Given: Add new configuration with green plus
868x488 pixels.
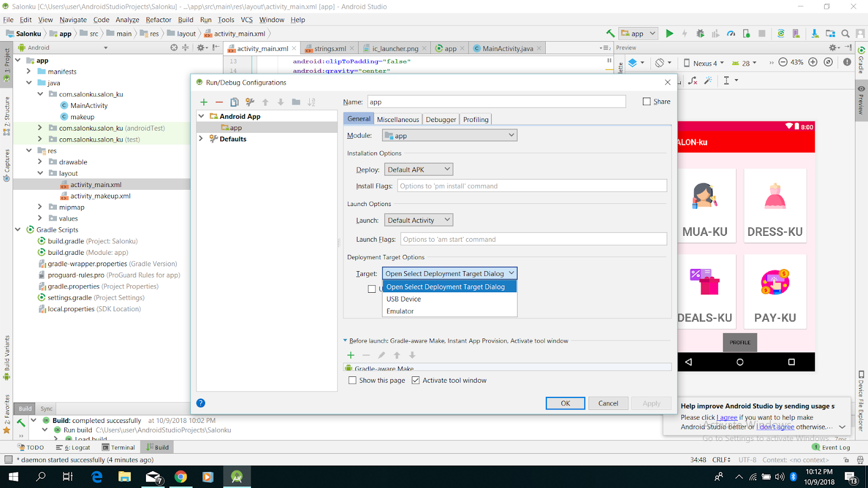Looking at the screenshot, I should 204,102.
